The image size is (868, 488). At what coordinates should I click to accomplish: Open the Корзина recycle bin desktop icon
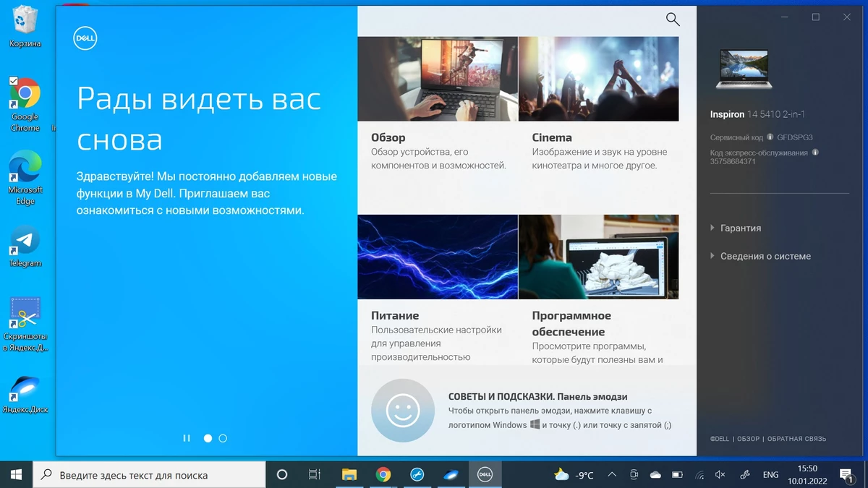pos(25,27)
